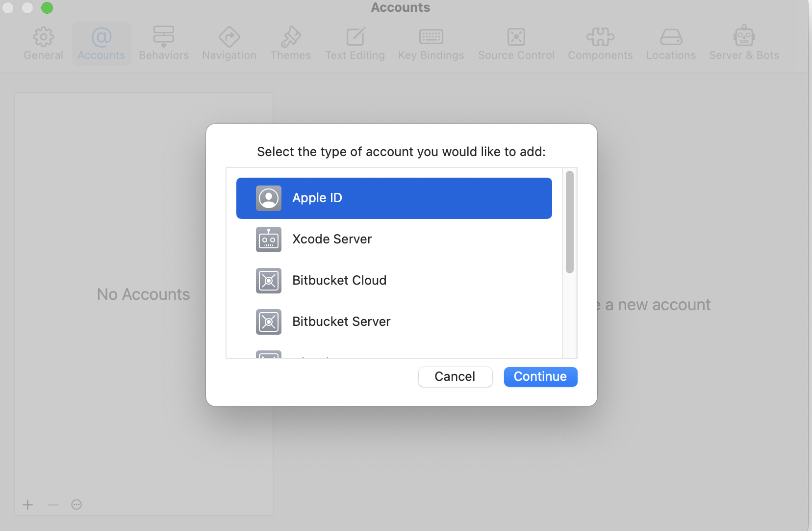Image resolution: width=812 pixels, height=531 pixels.
Task: Open the Server & Bots preferences
Action: click(x=744, y=44)
